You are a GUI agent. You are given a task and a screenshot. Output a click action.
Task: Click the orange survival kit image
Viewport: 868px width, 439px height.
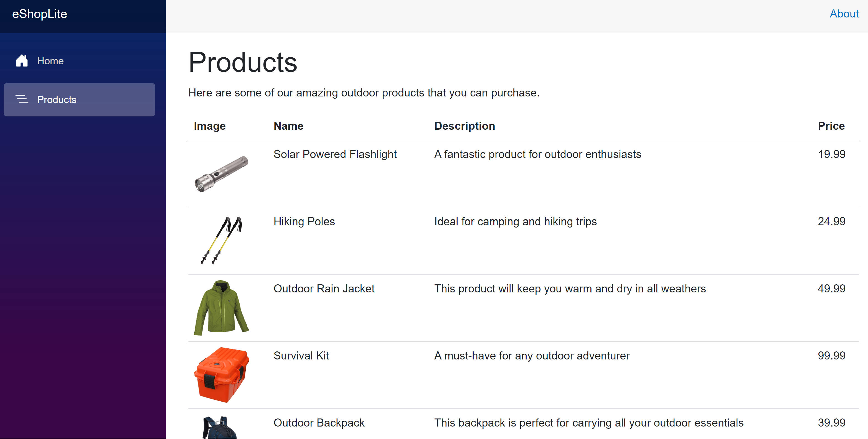tap(221, 375)
